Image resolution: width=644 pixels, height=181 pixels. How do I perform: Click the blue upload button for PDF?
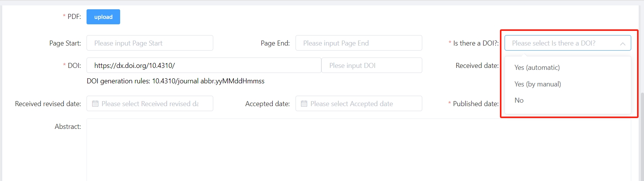(103, 17)
